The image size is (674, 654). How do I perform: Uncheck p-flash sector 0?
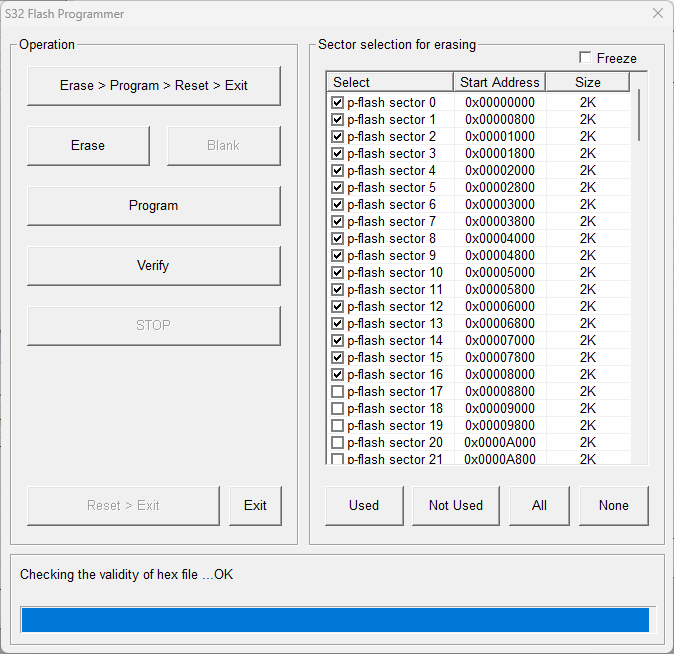click(x=338, y=102)
